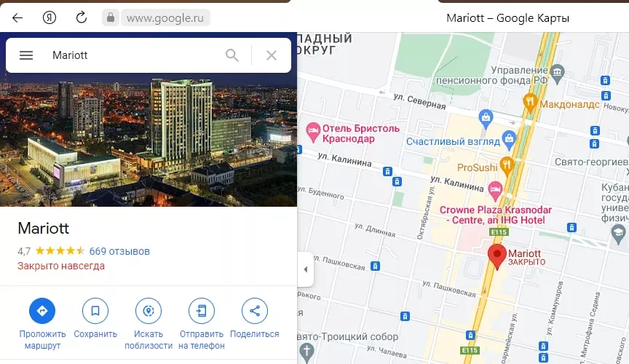The height and width of the screenshot is (364, 629).
Task: Share the place with the Поделиться icon
Action: pyautogui.click(x=254, y=311)
